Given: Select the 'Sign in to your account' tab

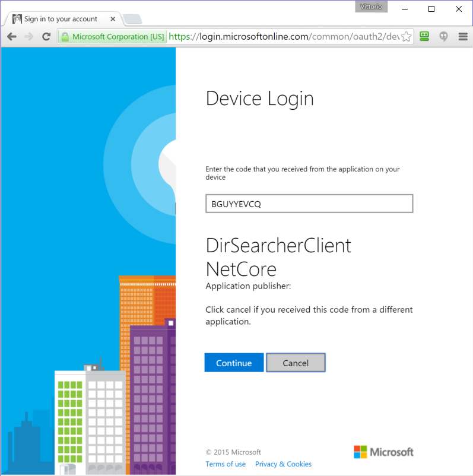Looking at the screenshot, I should (x=63, y=19).
